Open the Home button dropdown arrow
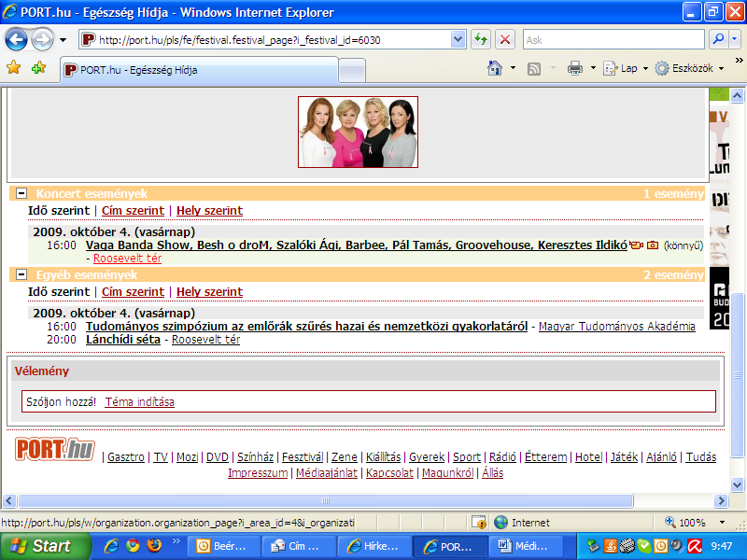The image size is (747, 560). coord(513,68)
